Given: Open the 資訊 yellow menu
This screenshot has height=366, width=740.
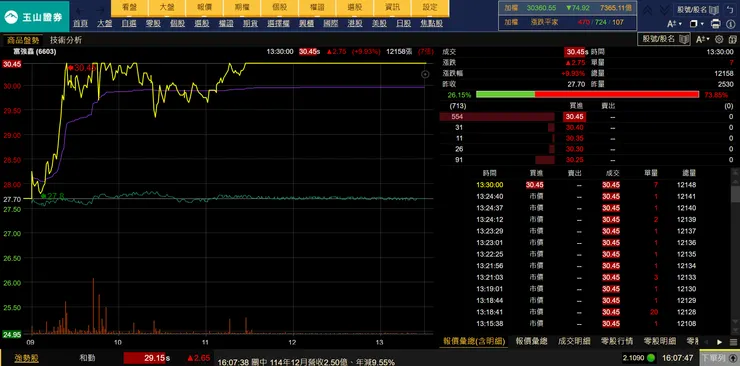Looking at the screenshot, I should tap(392, 8).
